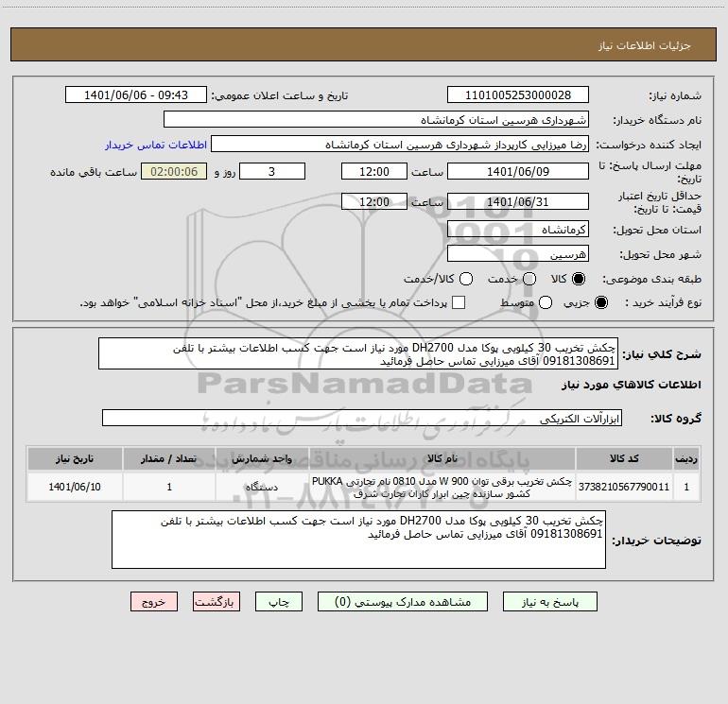Click the پاسخ به نیاز button
Screen dimensions: 728x704
pyautogui.click(x=549, y=602)
